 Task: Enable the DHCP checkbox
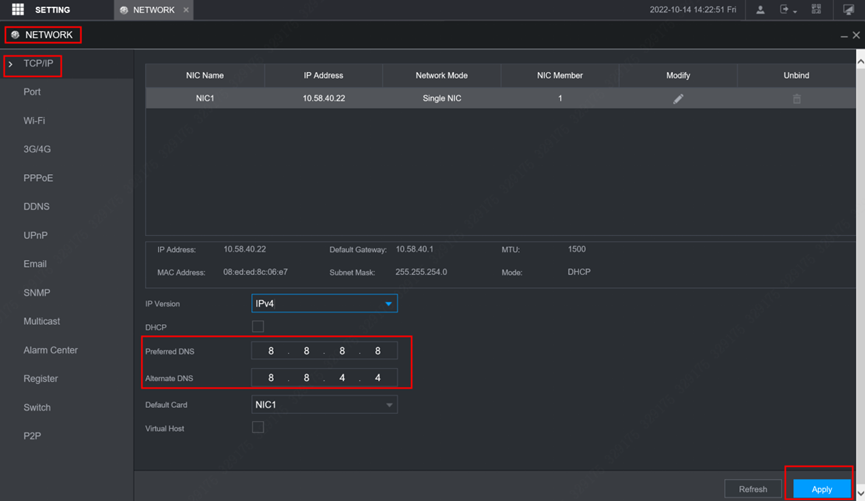click(258, 327)
